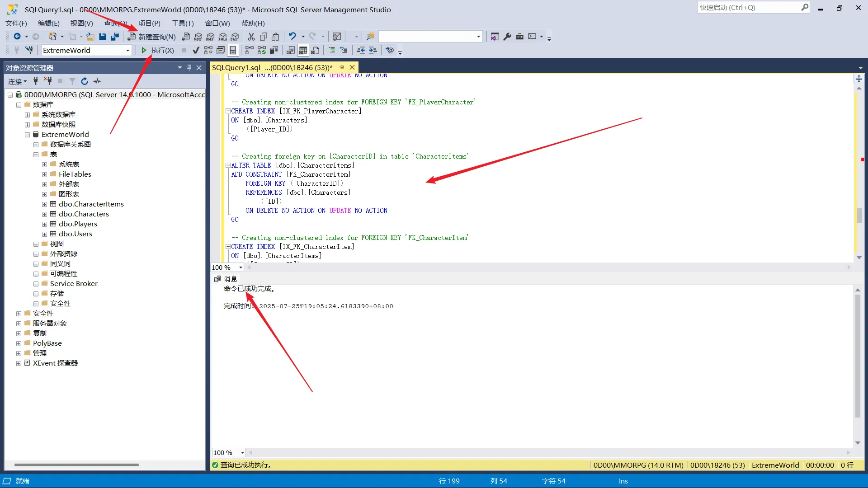Viewport: 868px width, 488px height.
Task: Click the 执行(X) execute button
Action: [x=157, y=50]
